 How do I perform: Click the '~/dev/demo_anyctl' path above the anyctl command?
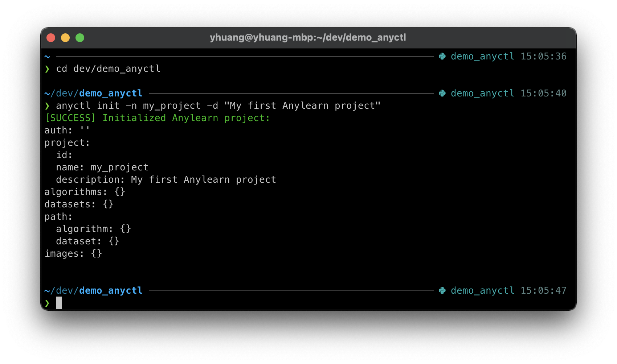click(x=93, y=94)
